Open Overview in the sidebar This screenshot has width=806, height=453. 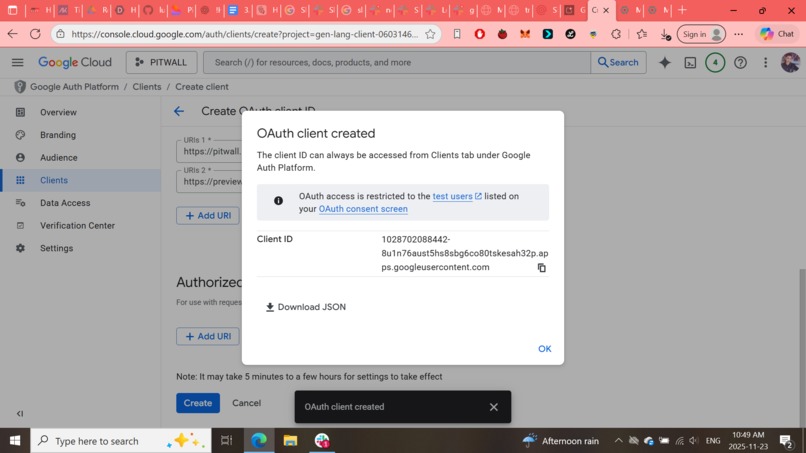[81, 112]
